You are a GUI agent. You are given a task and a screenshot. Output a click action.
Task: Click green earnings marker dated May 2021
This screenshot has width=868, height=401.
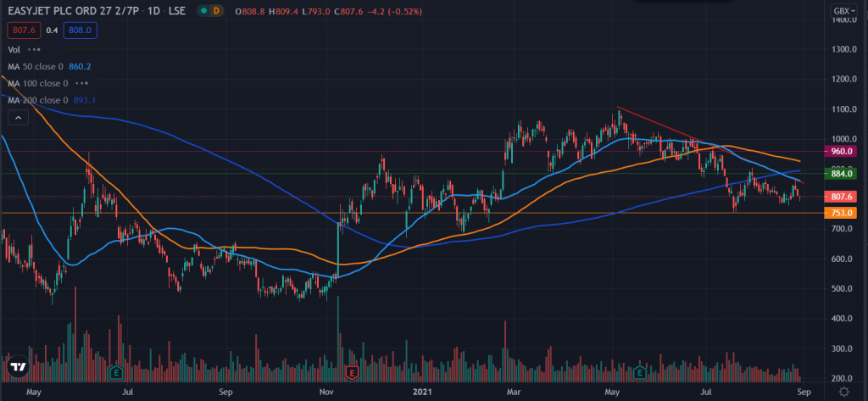pyautogui.click(x=641, y=372)
